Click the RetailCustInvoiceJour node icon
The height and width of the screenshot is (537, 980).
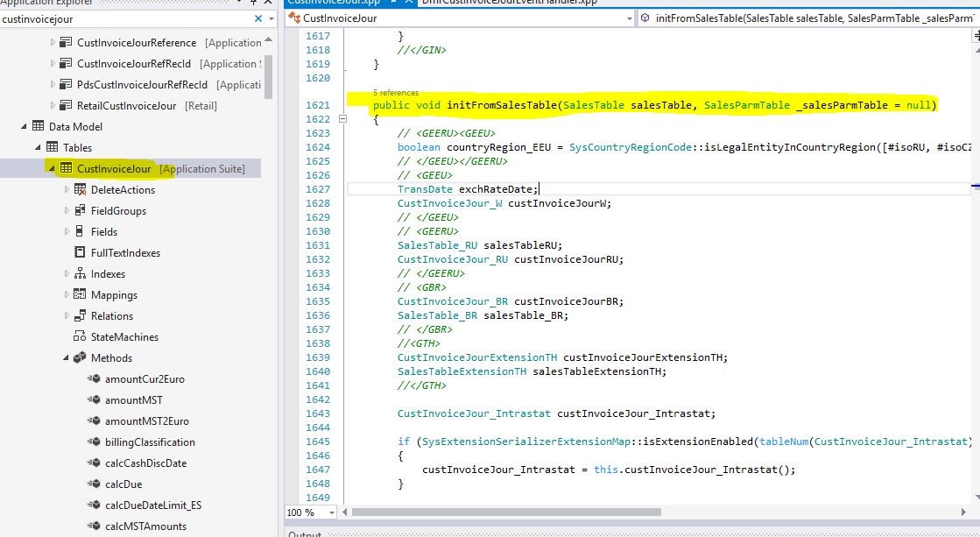pos(66,106)
